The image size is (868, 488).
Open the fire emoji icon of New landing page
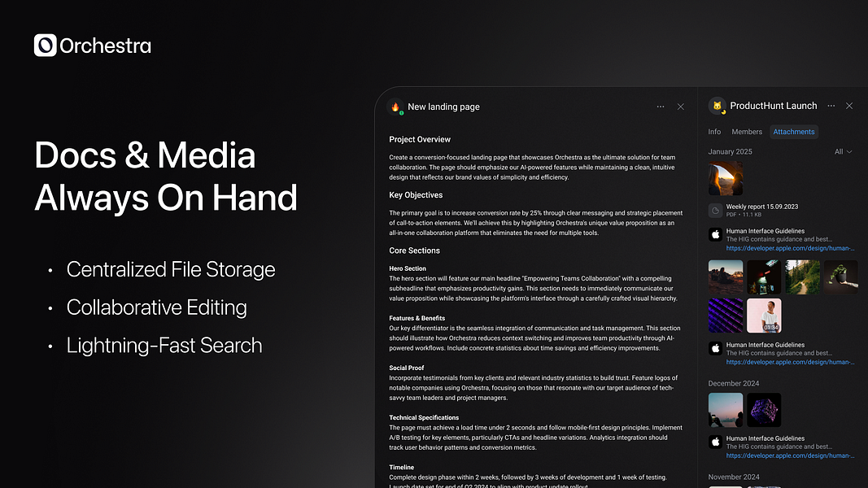tap(395, 107)
